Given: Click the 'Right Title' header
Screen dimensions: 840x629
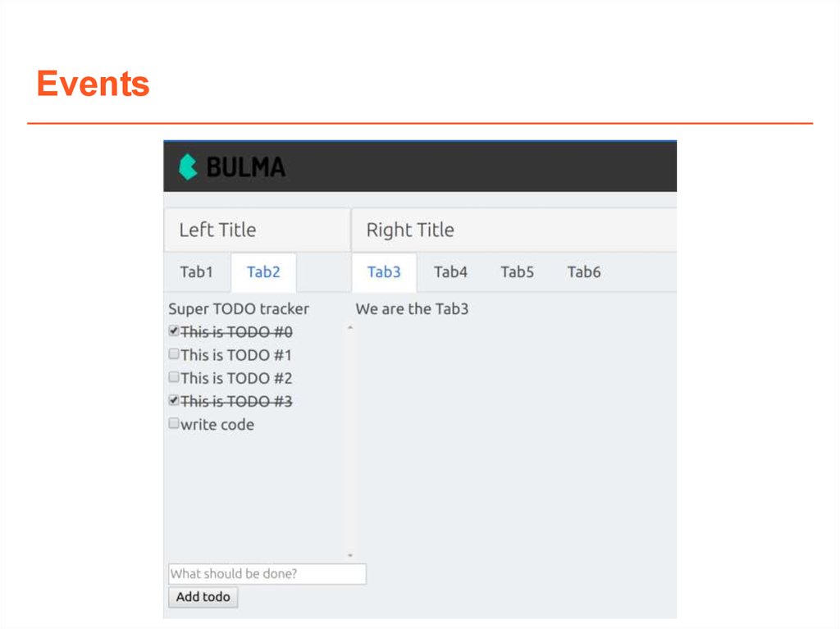Looking at the screenshot, I should [x=410, y=230].
